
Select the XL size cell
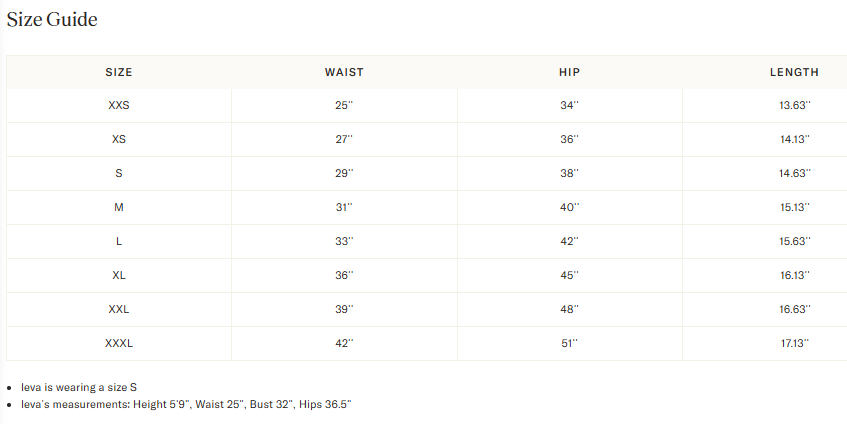(x=119, y=275)
